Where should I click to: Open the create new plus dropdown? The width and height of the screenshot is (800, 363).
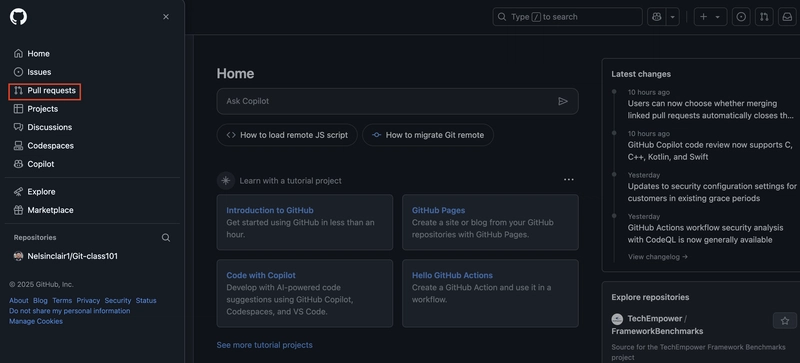[710, 17]
